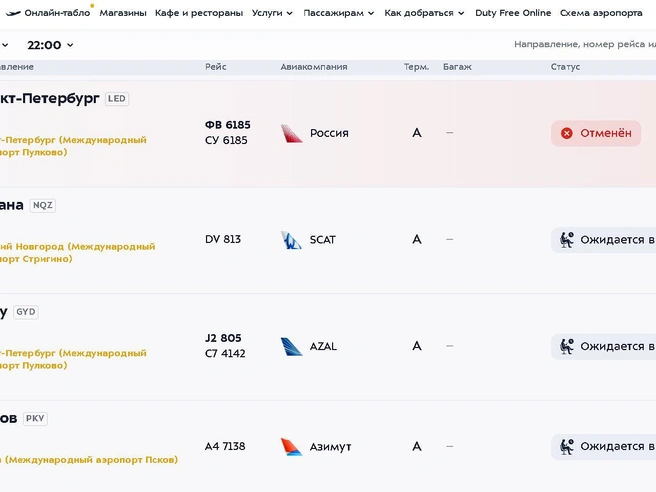This screenshot has width=656, height=492.
Task: Click the Петербург destination heading
Action: (x=50, y=99)
